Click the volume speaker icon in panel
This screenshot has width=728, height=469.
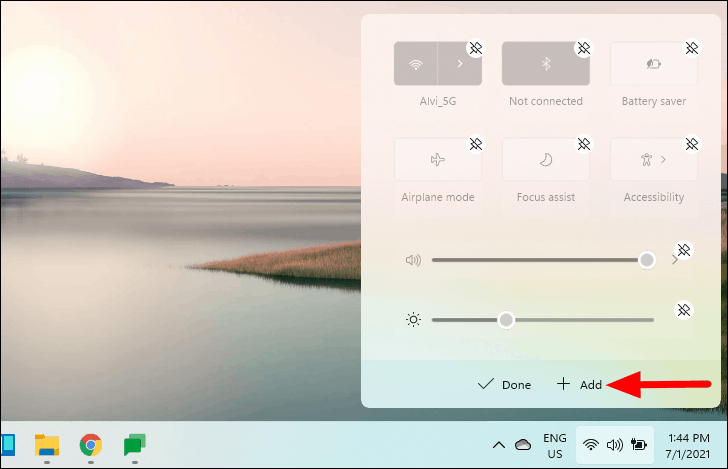(x=413, y=260)
